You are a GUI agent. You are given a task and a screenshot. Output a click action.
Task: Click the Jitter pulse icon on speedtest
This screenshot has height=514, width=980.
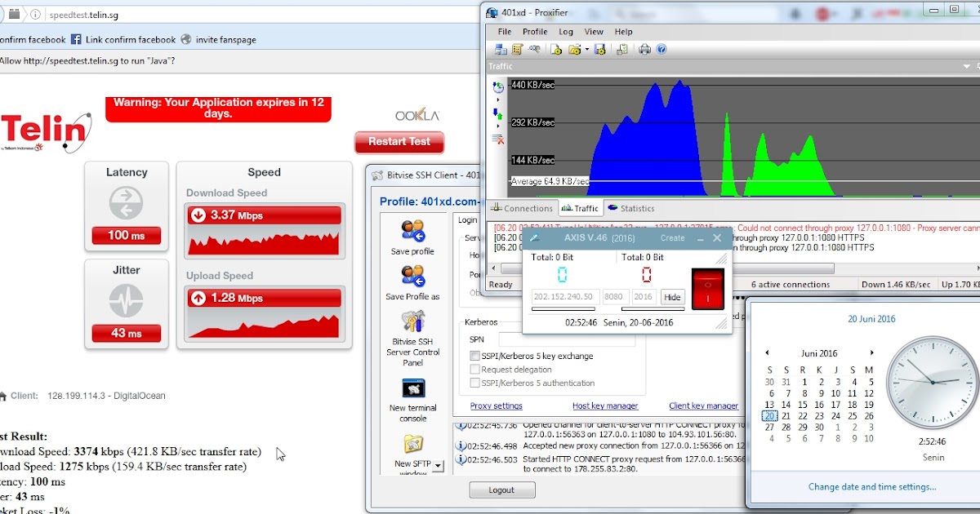click(126, 300)
